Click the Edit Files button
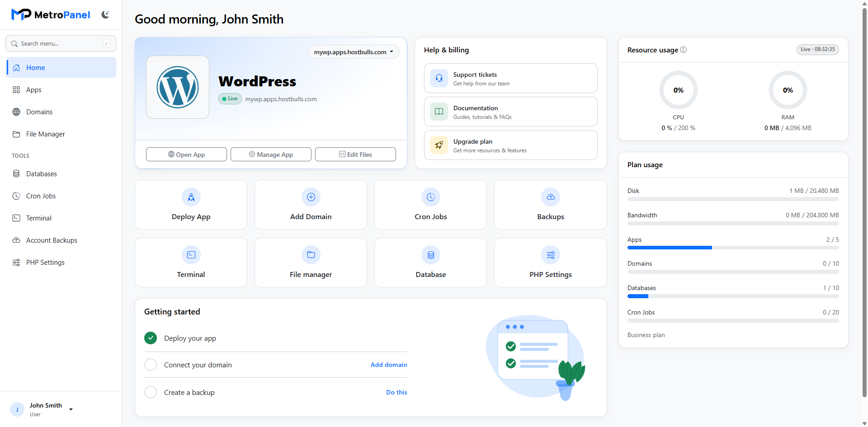 click(x=355, y=155)
